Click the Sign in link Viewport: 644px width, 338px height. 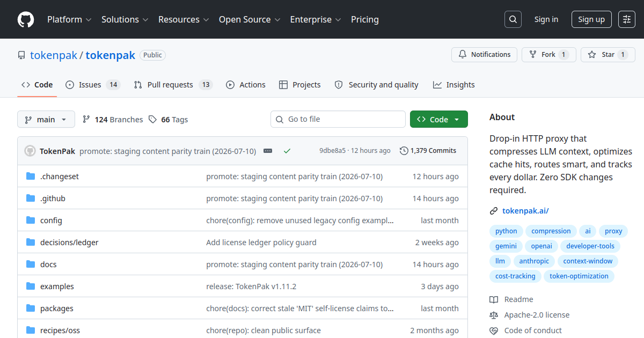coord(546,19)
